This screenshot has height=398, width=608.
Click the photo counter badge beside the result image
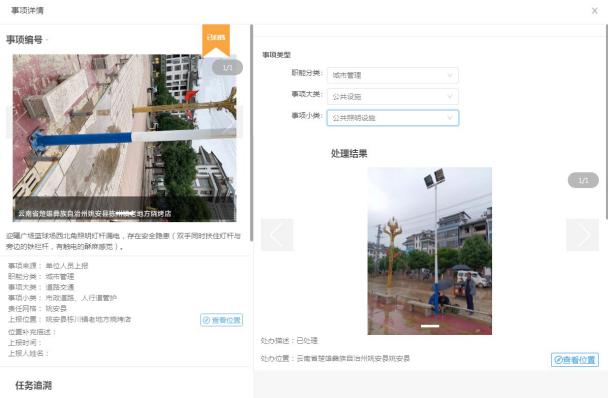(x=583, y=180)
